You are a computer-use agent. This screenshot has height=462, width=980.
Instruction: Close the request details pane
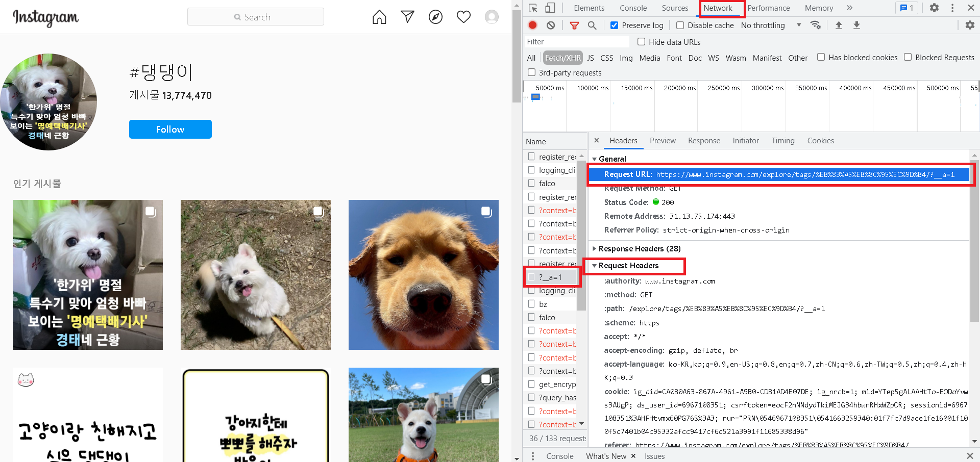pyautogui.click(x=596, y=140)
